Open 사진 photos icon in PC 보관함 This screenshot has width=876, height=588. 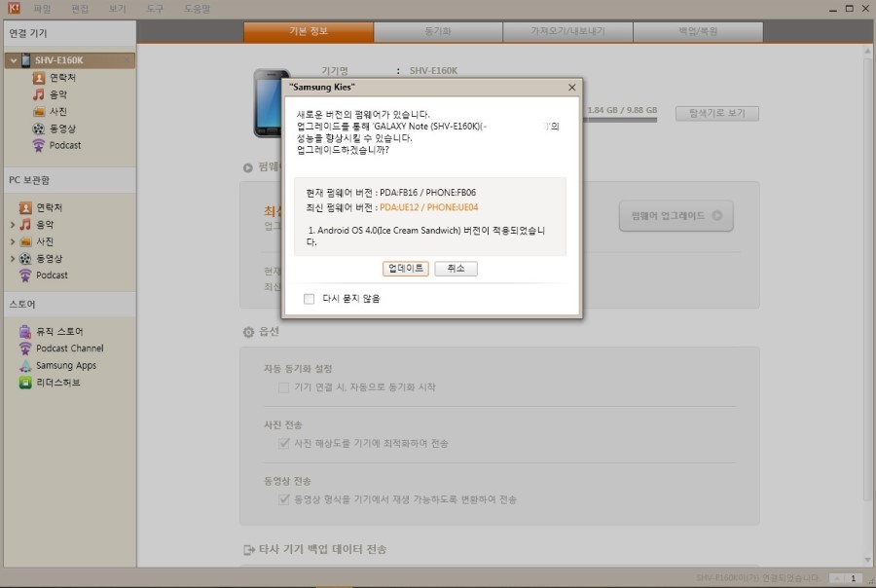coord(25,242)
